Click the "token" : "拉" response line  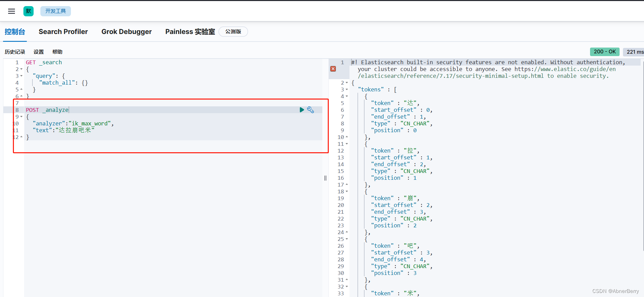(395, 151)
